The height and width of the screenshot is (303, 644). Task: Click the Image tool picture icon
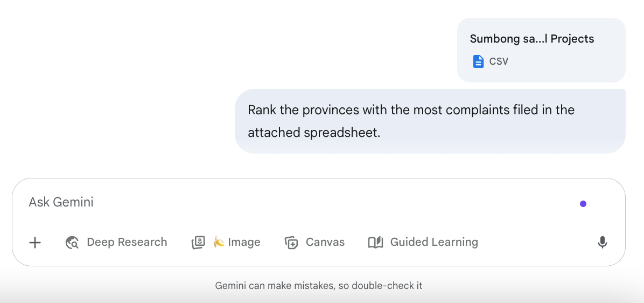[198, 243]
